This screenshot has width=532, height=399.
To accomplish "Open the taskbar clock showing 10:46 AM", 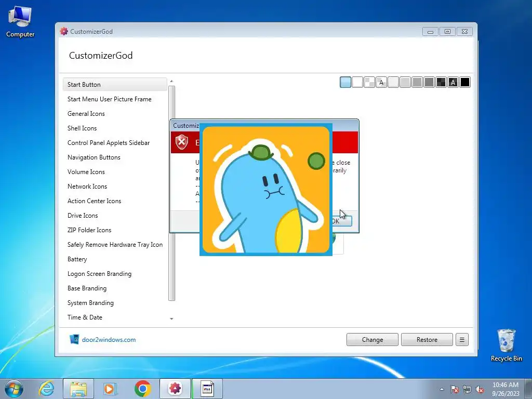I will click(x=506, y=389).
